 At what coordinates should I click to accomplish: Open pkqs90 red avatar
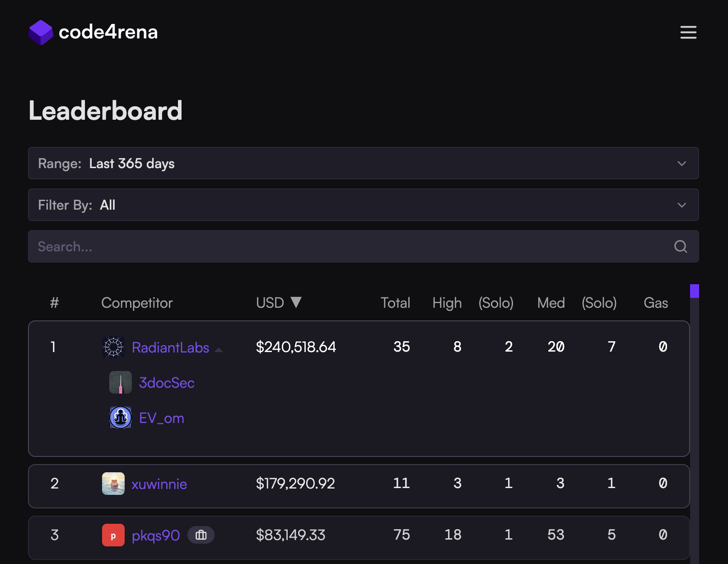pos(113,535)
